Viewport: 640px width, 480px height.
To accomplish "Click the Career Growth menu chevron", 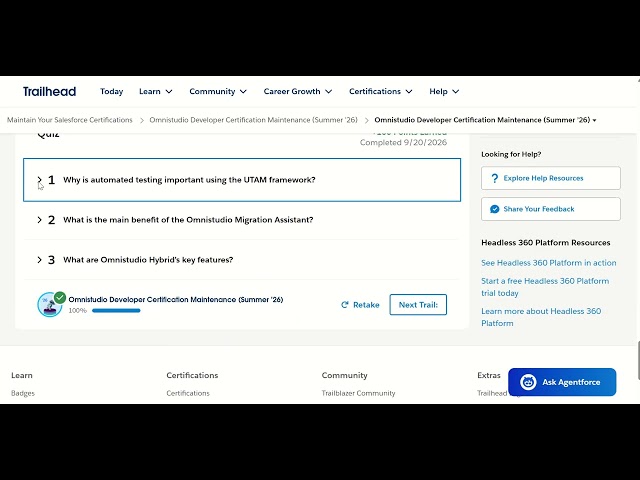I will pyautogui.click(x=329, y=92).
